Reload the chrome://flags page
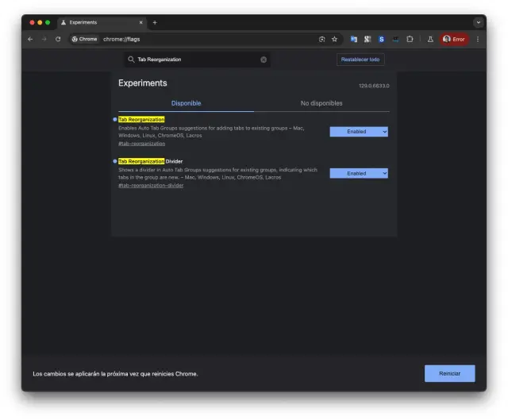 click(58, 39)
